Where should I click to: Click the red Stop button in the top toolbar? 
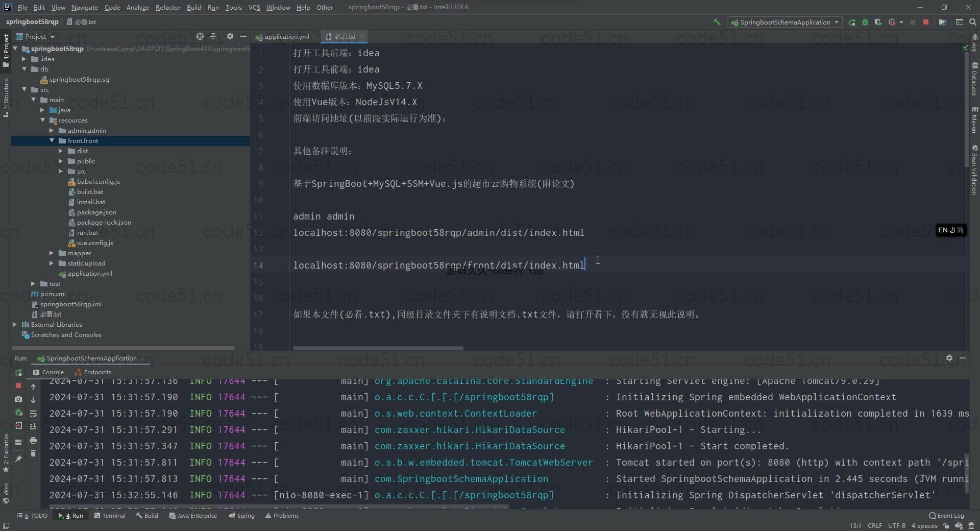pos(926,22)
